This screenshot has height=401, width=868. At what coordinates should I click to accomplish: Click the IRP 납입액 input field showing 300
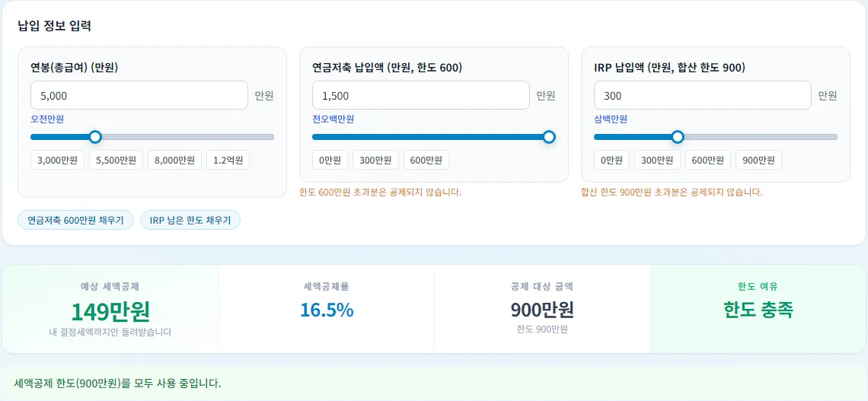tap(703, 95)
